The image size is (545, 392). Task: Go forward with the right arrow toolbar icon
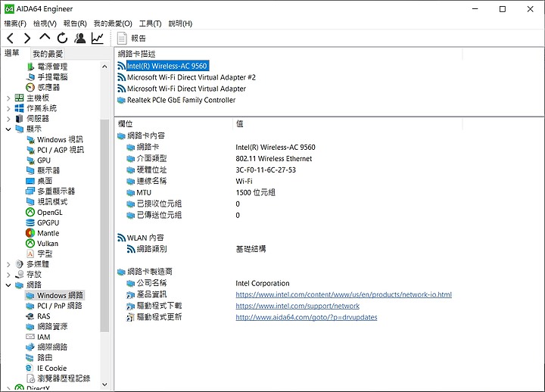pos(27,39)
